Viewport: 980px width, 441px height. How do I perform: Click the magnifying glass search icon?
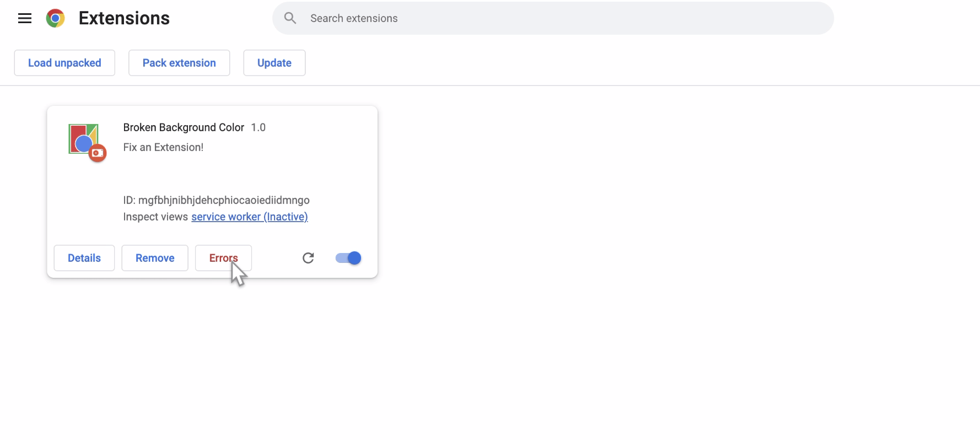[290, 18]
